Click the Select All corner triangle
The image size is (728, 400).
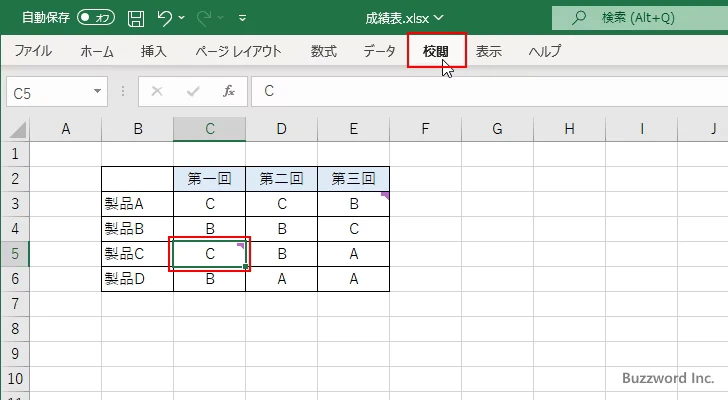click(x=18, y=130)
